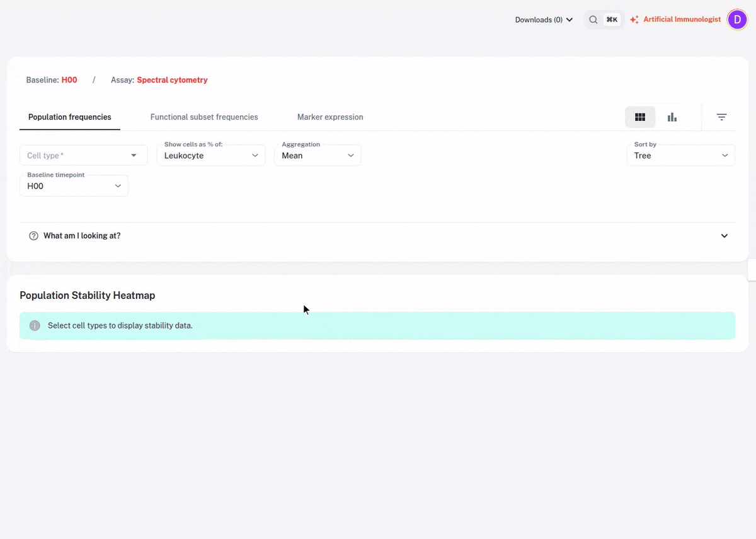
Task: Open the Baseline timepoint dropdown
Action: [74, 186]
